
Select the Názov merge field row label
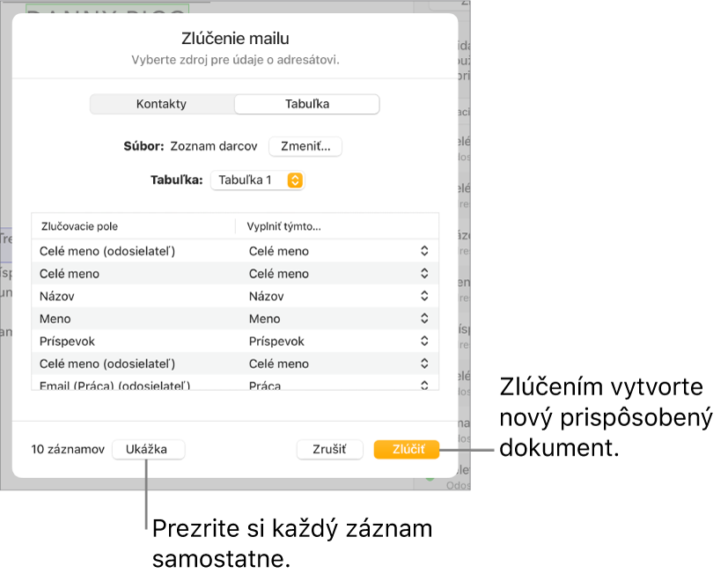56,297
